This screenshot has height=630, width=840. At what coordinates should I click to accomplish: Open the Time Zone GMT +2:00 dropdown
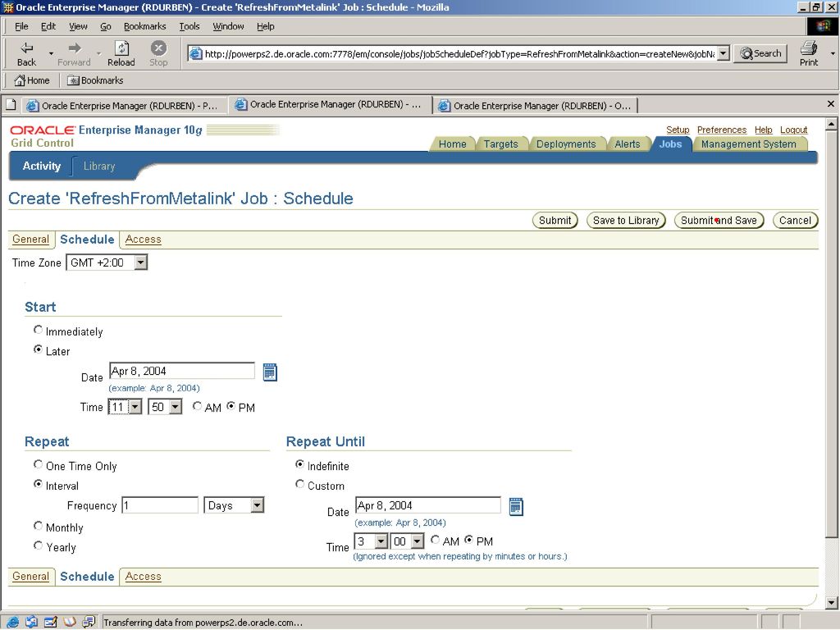pyautogui.click(x=107, y=262)
